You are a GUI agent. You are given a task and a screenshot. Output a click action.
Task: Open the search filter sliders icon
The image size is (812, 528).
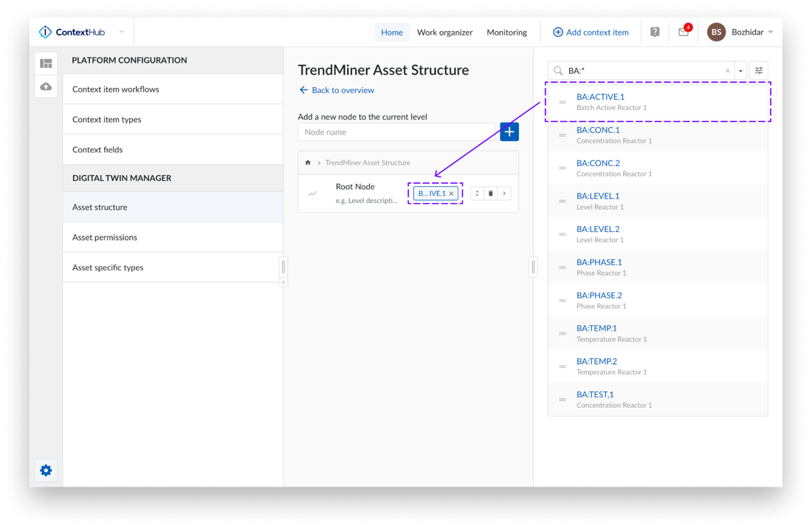(x=759, y=71)
